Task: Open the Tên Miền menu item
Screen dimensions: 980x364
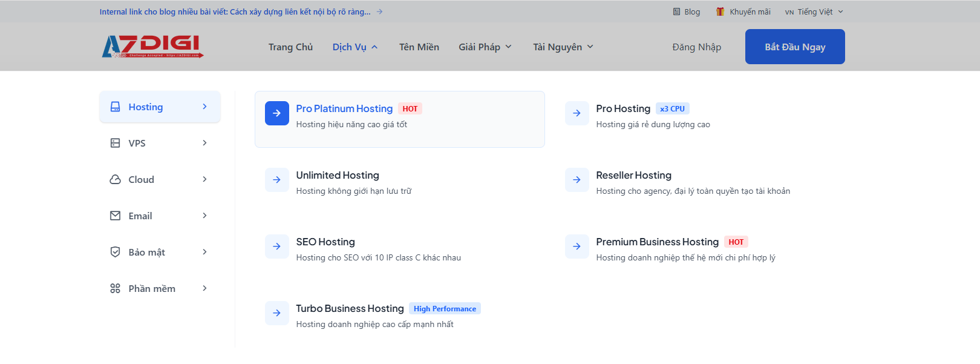Action: coord(419,47)
